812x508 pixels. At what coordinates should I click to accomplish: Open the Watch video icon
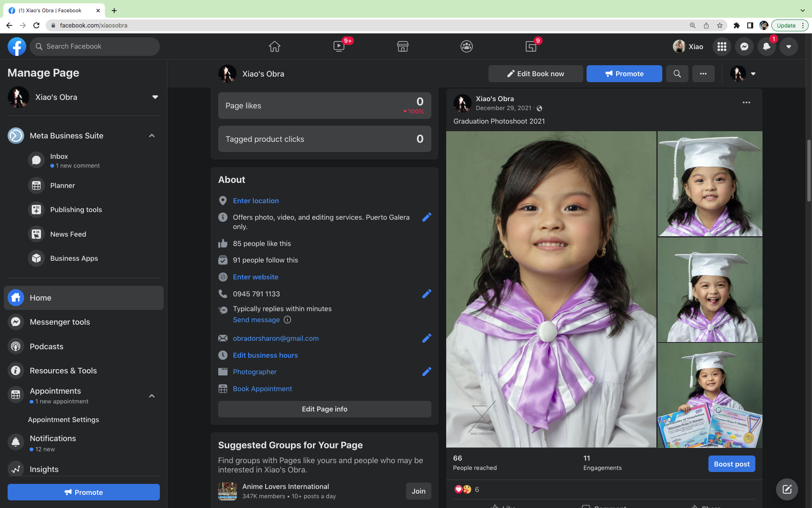coord(339,47)
